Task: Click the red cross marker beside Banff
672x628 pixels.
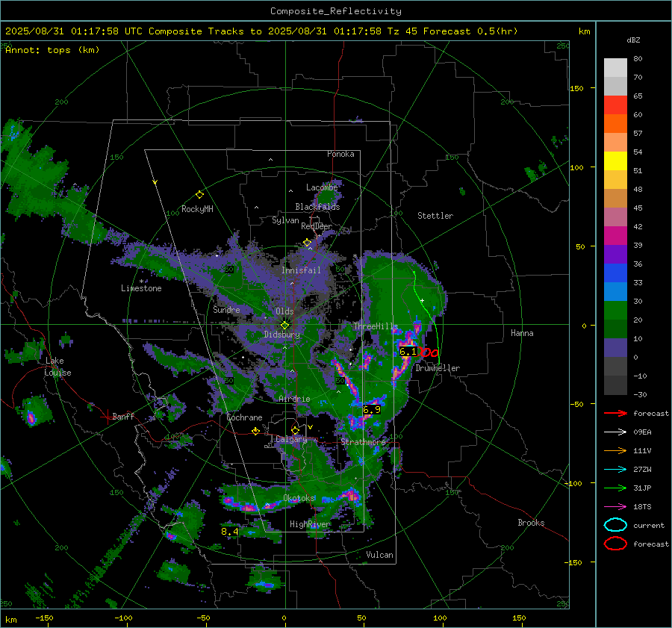Action: coord(106,417)
